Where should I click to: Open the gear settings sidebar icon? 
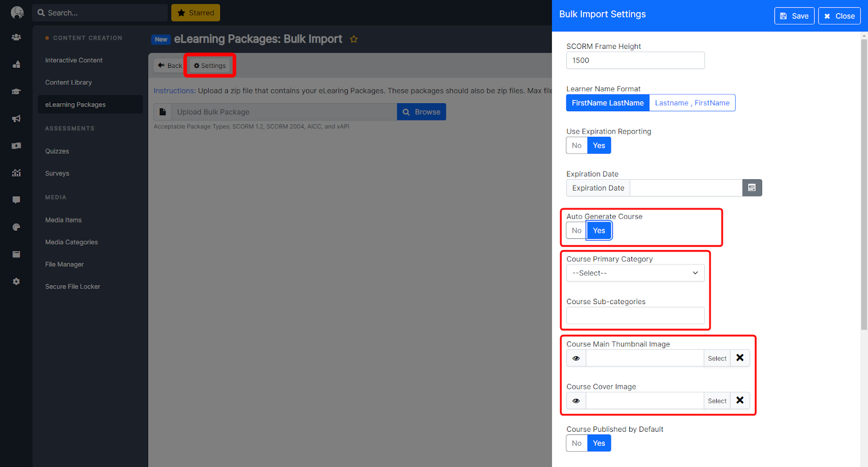16,281
